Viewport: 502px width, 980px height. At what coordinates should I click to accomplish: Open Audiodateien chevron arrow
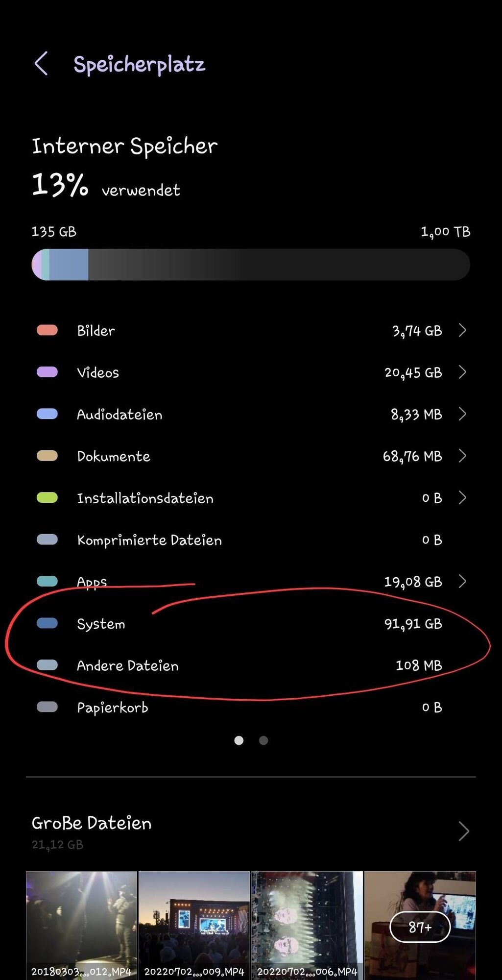tap(462, 414)
